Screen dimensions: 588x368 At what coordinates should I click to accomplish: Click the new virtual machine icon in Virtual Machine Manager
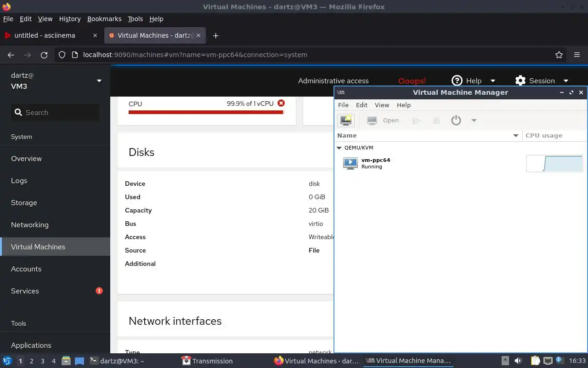[346, 121]
